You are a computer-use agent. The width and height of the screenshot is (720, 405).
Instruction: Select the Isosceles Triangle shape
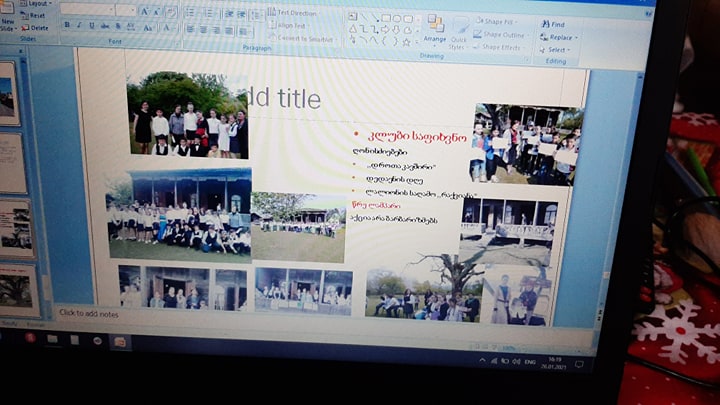coord(353,29)
